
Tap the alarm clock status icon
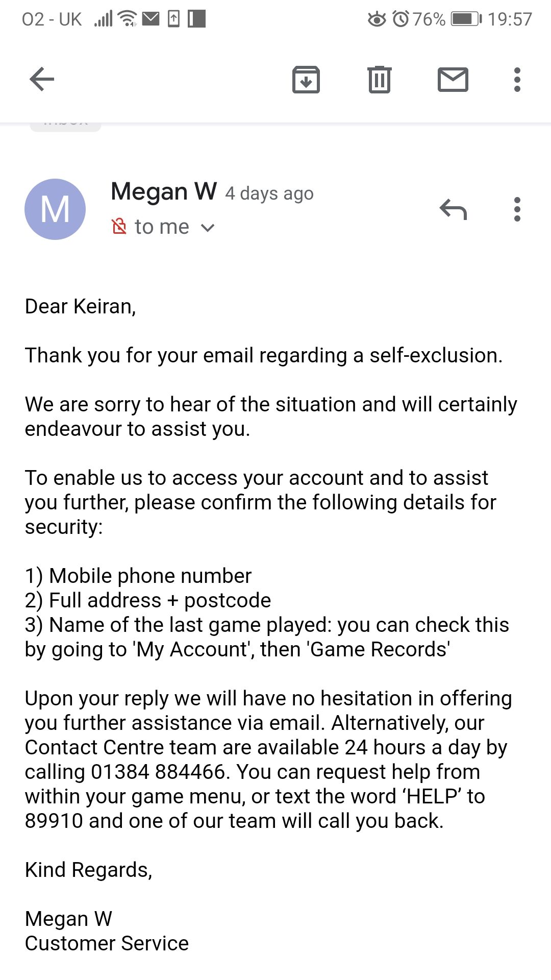[x=401, y=19]
